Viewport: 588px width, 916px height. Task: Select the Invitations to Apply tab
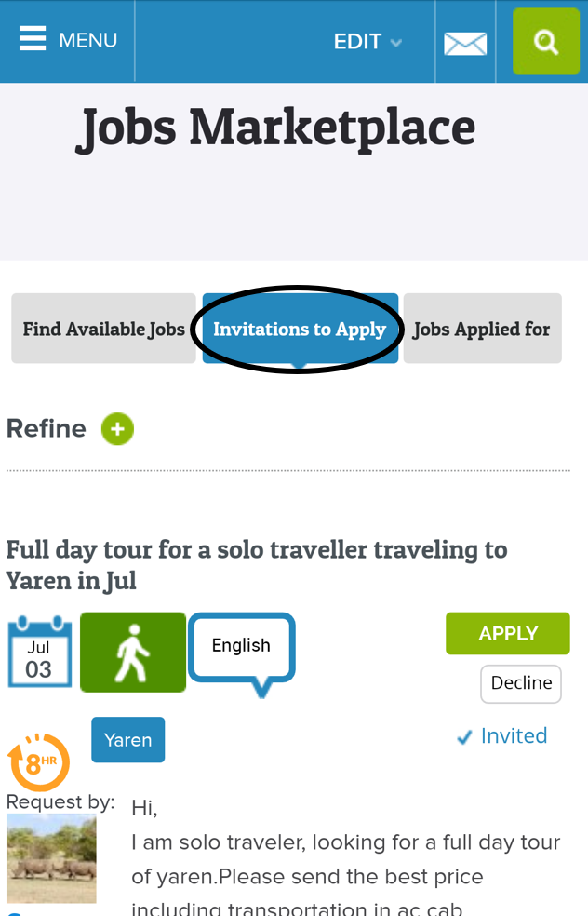(x=300, y=329)
